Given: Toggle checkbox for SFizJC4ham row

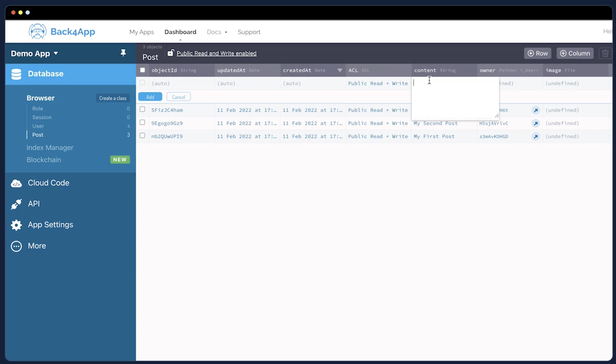Looking at the screenshot, I should point(142,109).
